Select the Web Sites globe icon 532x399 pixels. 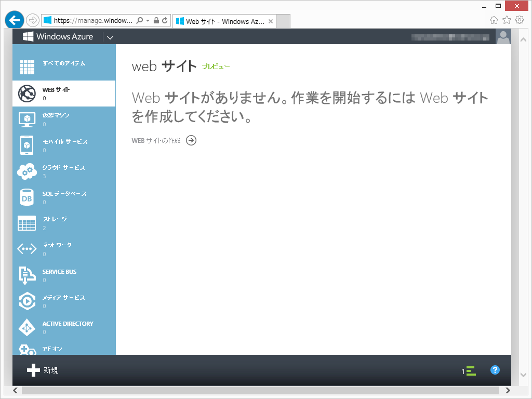pyautogui.click(x=27, y=94)
